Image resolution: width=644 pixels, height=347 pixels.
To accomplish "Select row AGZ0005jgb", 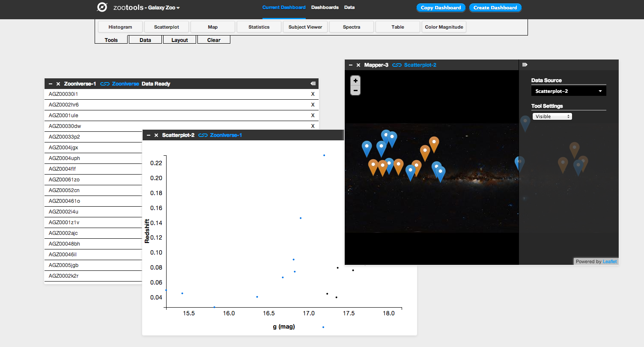I will click(x=93, y=265).
